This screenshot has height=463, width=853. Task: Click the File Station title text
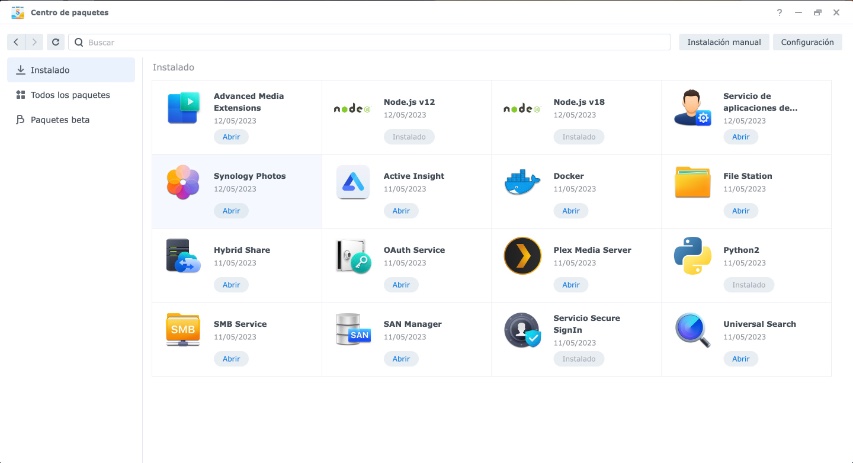point(747,176)
